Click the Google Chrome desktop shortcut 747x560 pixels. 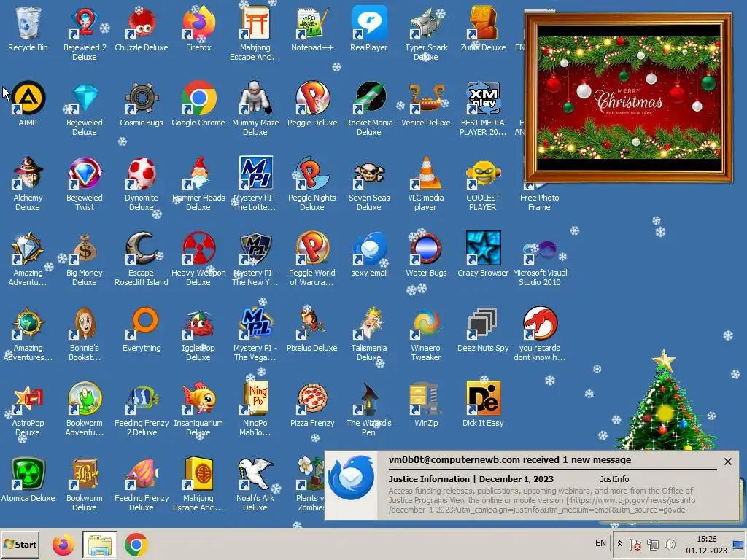[198, 104]
